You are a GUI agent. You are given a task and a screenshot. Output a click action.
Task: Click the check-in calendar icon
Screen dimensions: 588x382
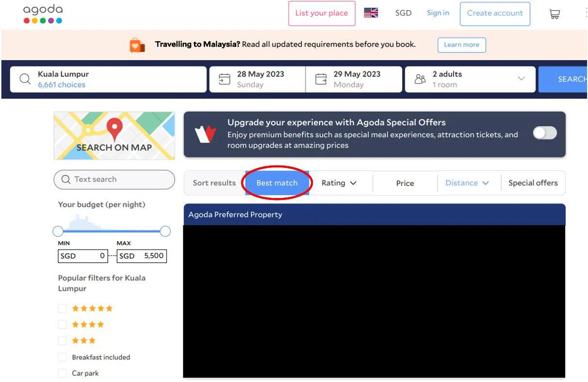point(224,79)
